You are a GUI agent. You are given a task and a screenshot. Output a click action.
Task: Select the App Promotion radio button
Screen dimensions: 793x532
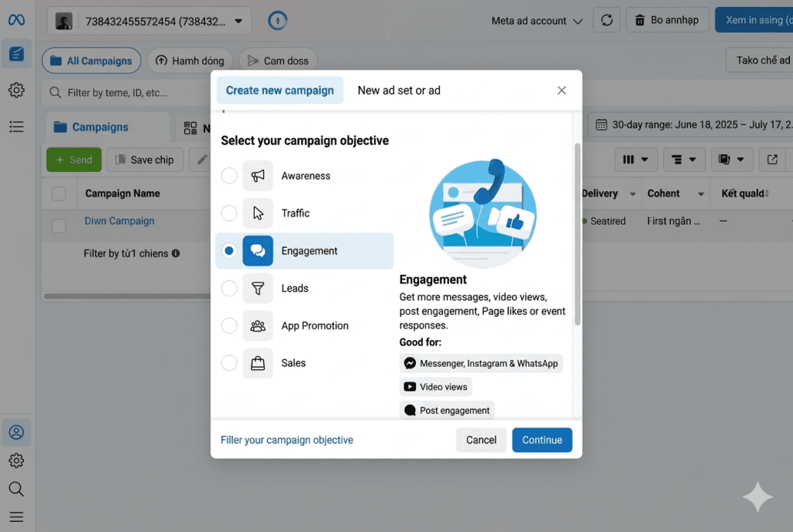[x=229, y=326]
